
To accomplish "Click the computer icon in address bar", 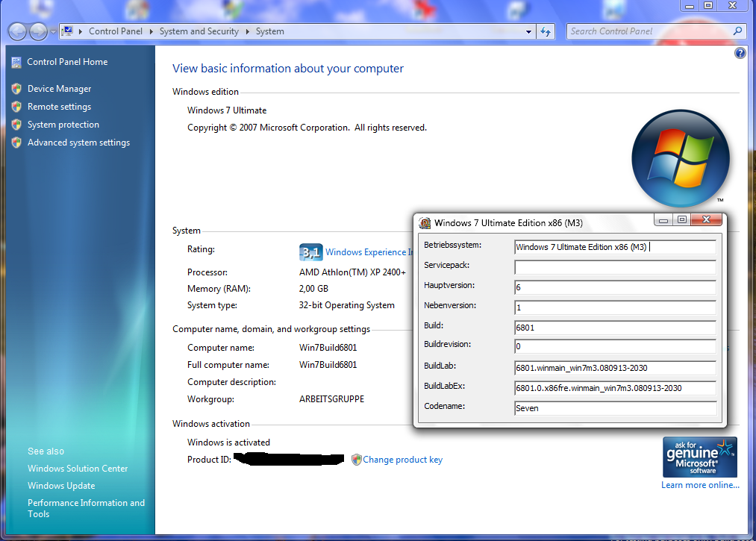I will point(67,31).
